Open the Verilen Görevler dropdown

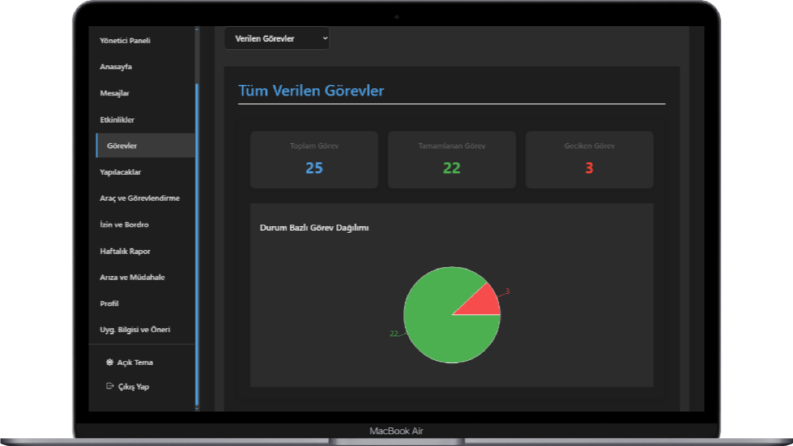[277, 38]
